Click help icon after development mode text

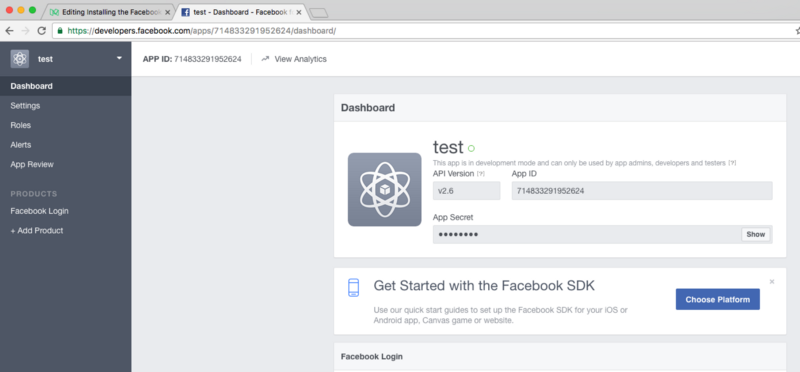click(x=732, y=163)
